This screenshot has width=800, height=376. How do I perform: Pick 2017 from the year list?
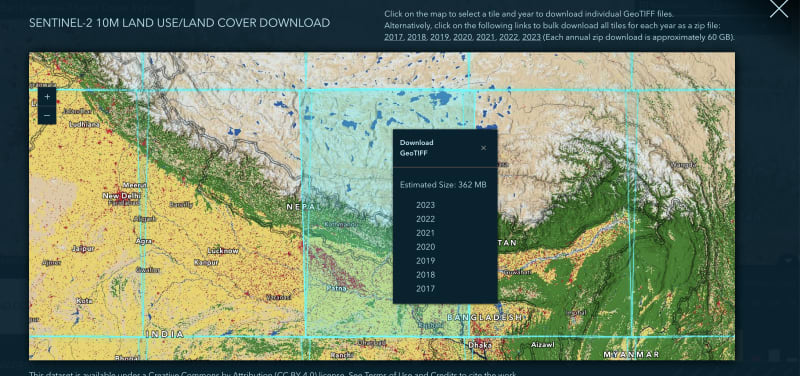(x=426, y=289)
